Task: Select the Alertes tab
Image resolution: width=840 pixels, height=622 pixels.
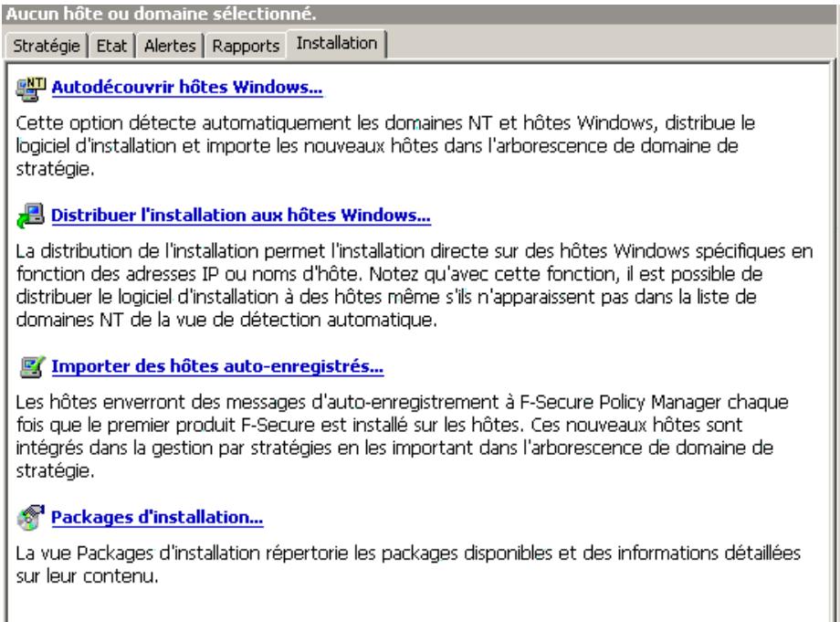Action: [170, 46]
